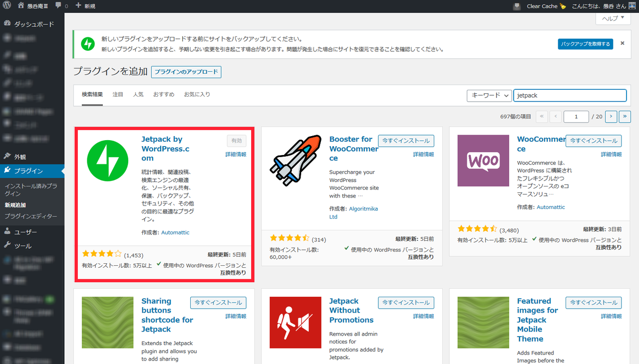Click the Jetpack green lightning plugin icon

click(108, 161)
